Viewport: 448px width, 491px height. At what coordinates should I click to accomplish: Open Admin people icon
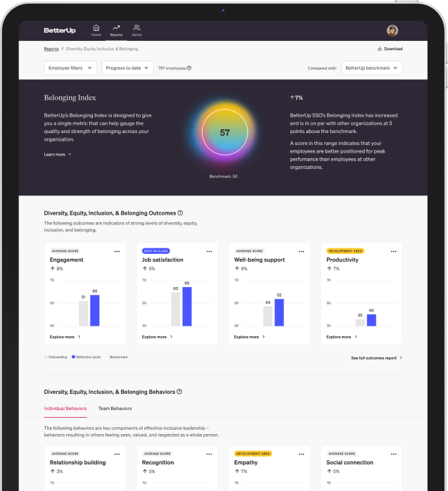click(x=137, y=30)
